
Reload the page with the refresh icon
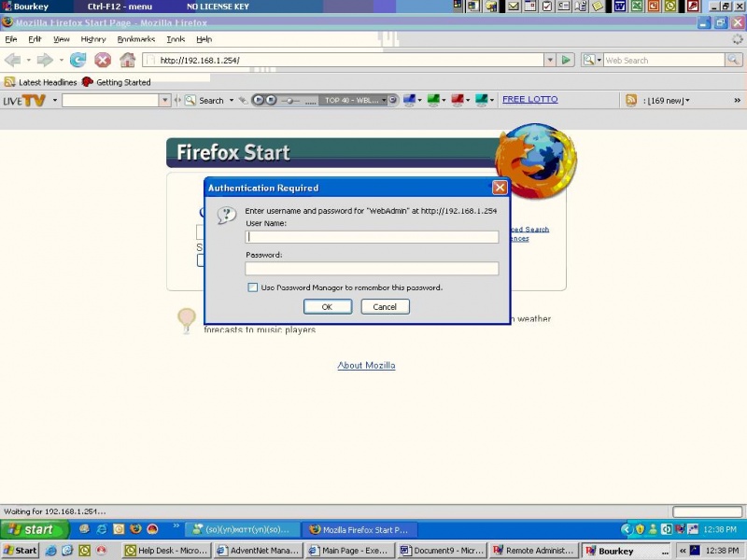click(78, 60)
